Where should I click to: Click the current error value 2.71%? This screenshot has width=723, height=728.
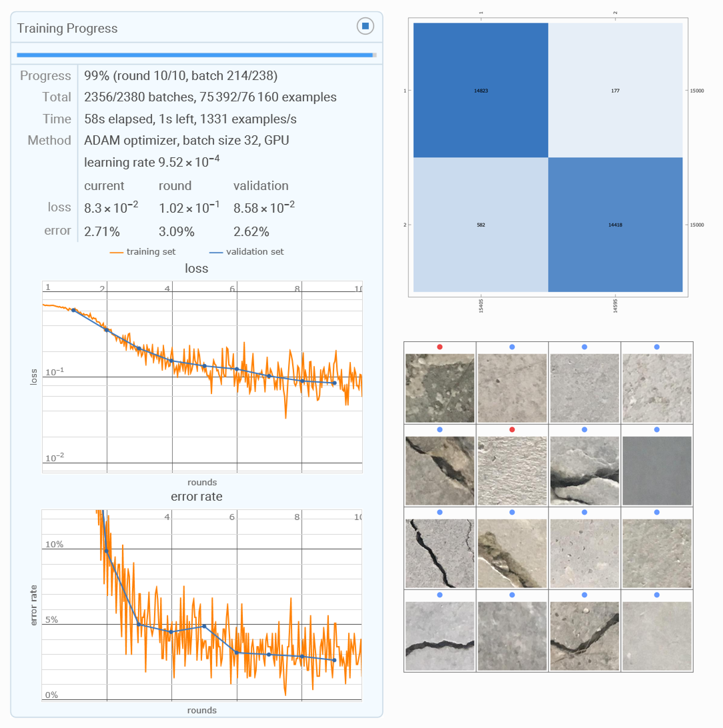click(x=102, y=231)
